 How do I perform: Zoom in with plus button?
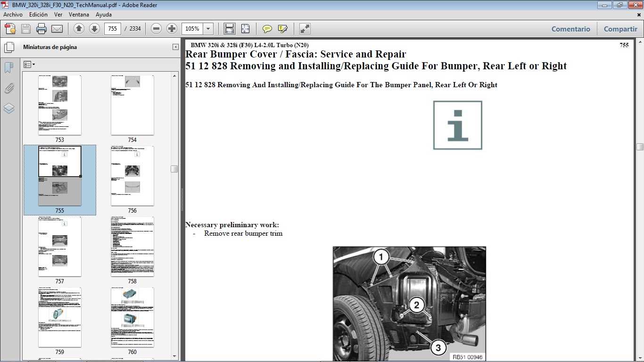pyautogui.click(x=172, y=29)
